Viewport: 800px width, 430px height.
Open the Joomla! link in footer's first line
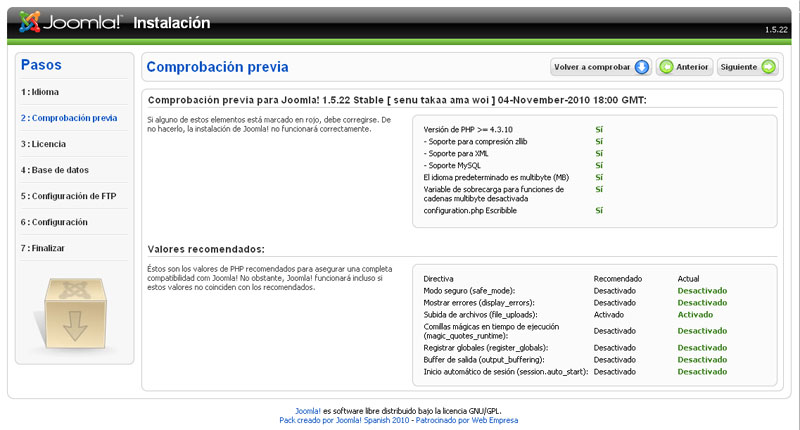tap(308, 411)
